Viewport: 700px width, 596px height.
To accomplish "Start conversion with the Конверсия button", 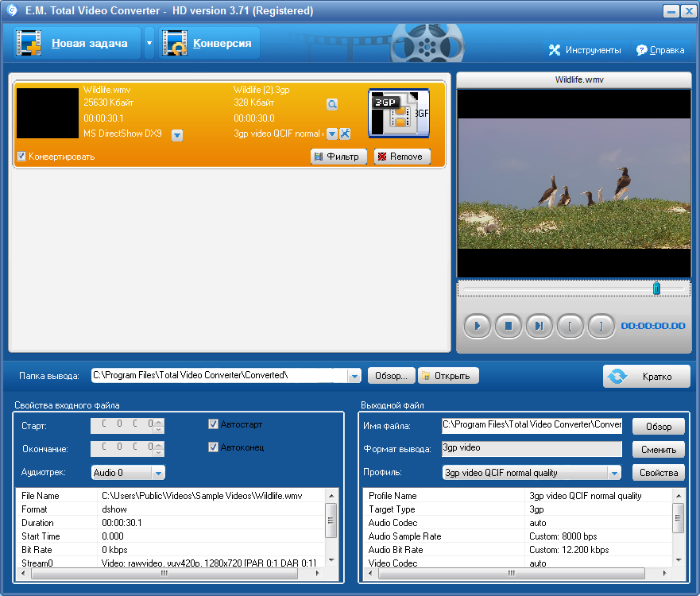I will point(210,43).
